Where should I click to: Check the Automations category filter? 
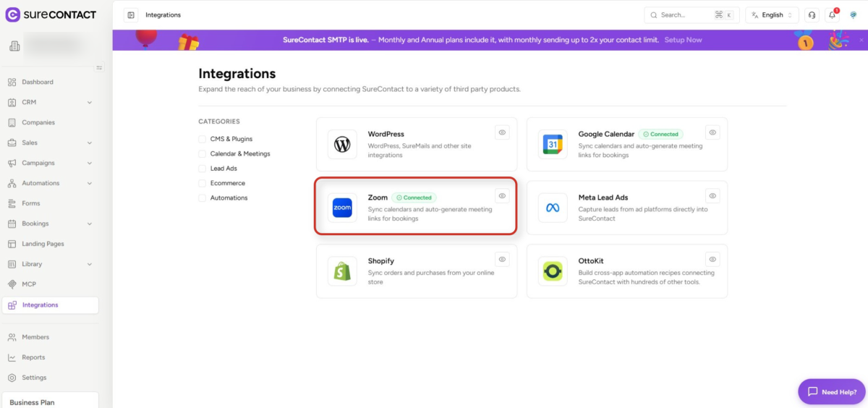(203, 197)
